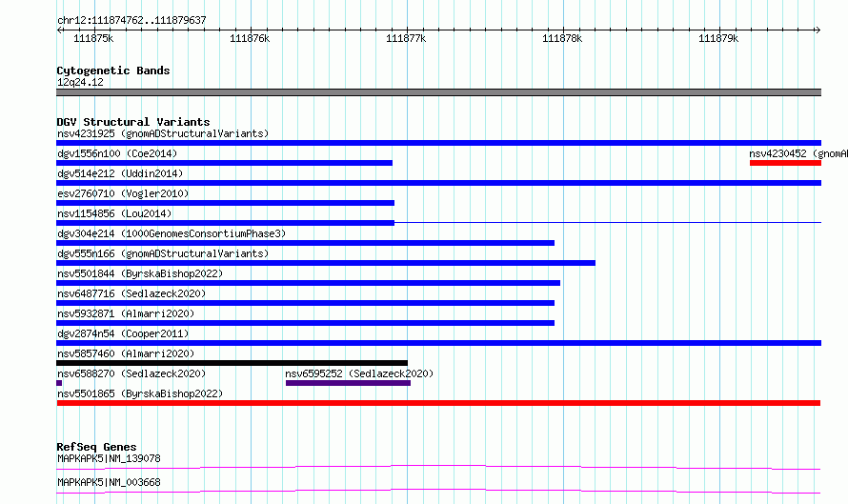Screen dimensions: 848x504
Task: Click the thick blue bar for nsv1154856
Action: coord(226,223)
